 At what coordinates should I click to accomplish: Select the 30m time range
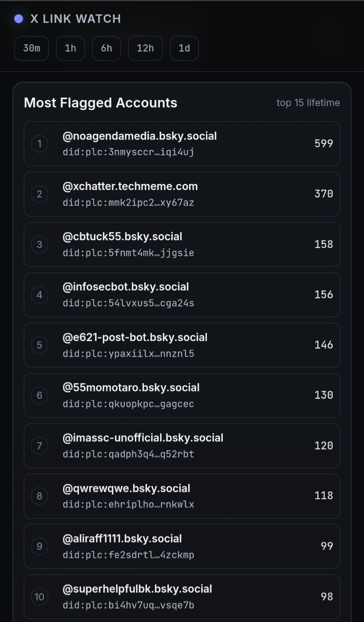[x=32, y=48]
